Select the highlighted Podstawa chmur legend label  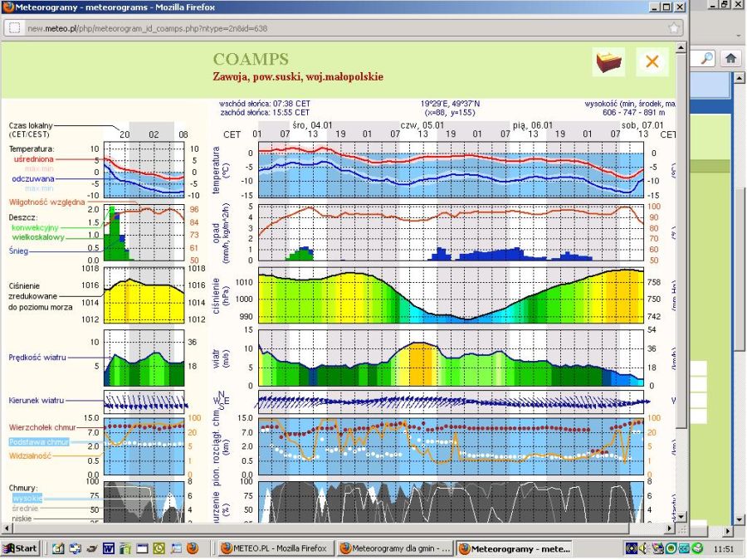coord(39,442)
